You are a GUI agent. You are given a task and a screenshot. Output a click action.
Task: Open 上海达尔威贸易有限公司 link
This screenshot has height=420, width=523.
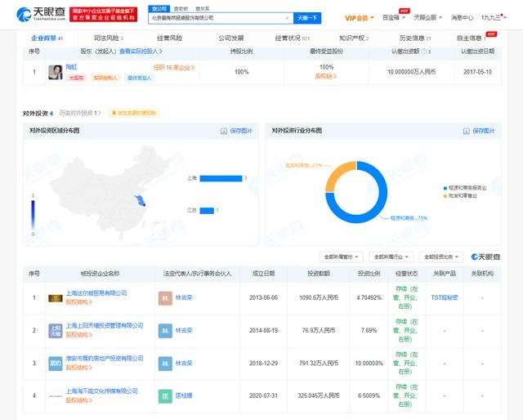[96, 293]
